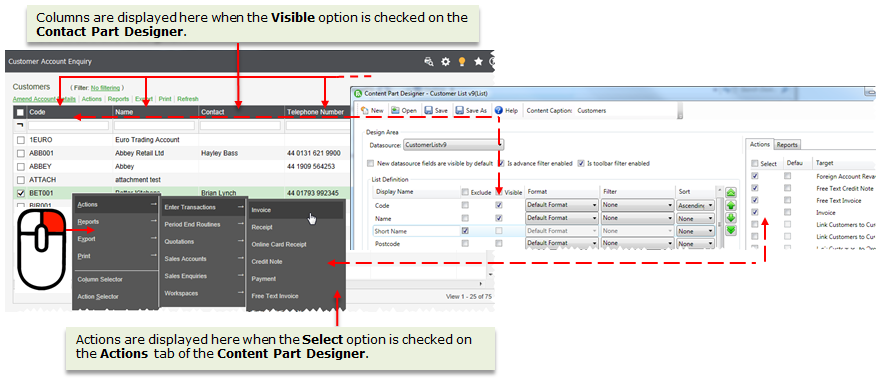
Task: Tick the checkbox for customer 1EURO
Action: coord(20,139)
